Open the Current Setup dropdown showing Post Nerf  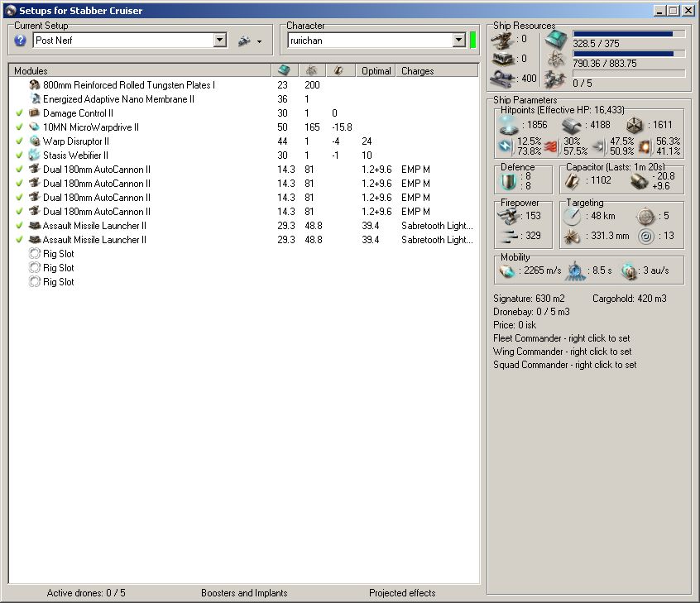(219, 41)
